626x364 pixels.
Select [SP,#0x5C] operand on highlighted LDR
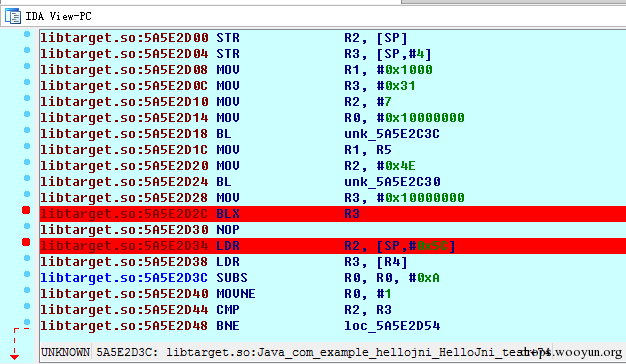tap(416, 246)
